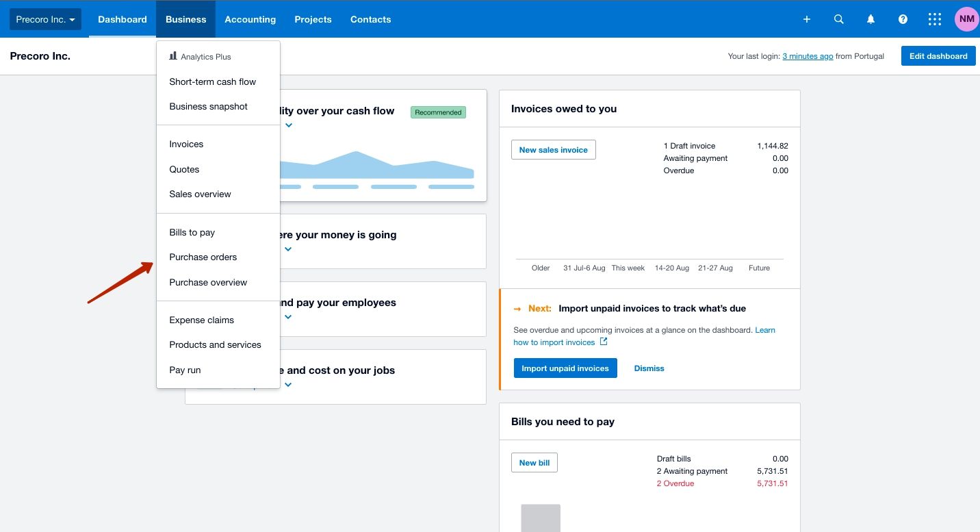Open notifications bell icon
The width and height of the screenshot is (980, 532).
coord(871,19)
